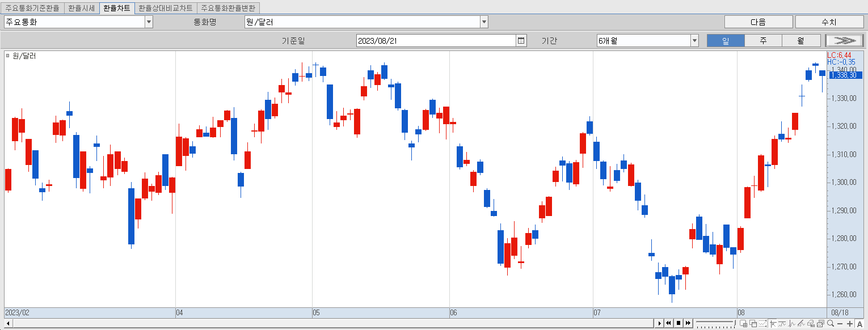Switch to 환율상대비교차트 tab

click(166, 8)
